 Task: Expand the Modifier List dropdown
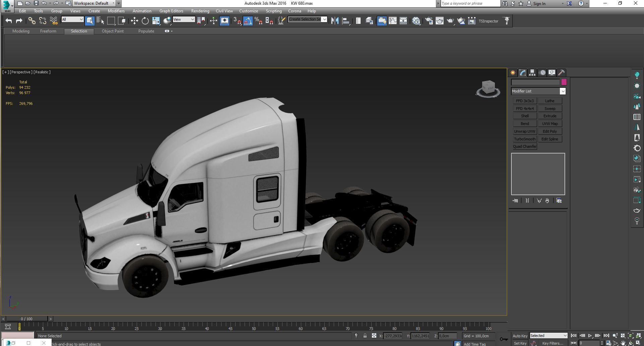click(538, 91)
